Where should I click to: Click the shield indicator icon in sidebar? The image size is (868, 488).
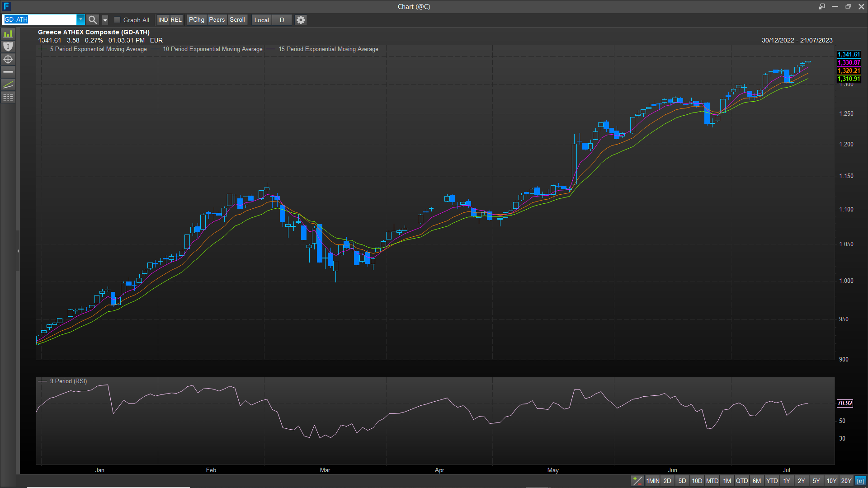coord(8,47)
